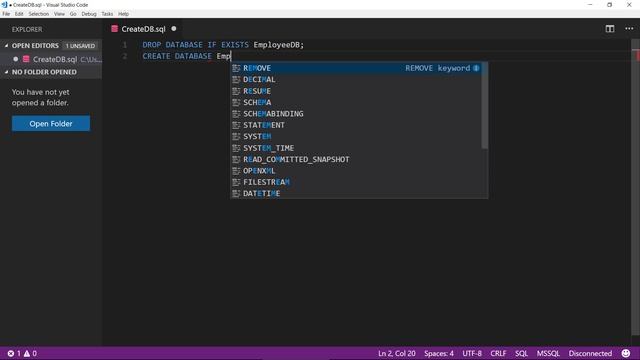Click line number 1 in the gutter
Viewport: 640px width, 360px height.
click(124, 45)
